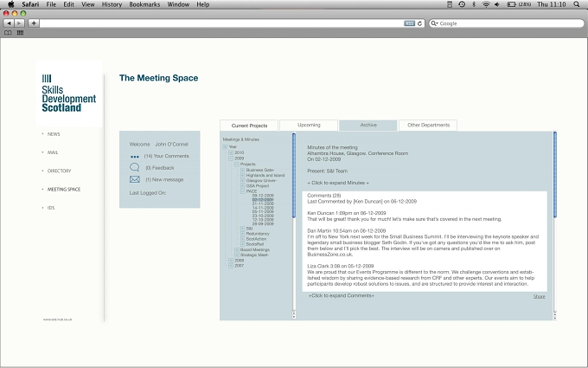Expand the Redundancy tree node
Screen dimensions: 588x368
(243, 234)
